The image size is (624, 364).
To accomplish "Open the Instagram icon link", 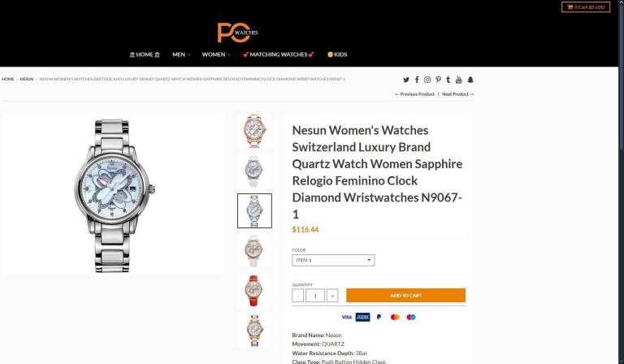I will (427, 80).
